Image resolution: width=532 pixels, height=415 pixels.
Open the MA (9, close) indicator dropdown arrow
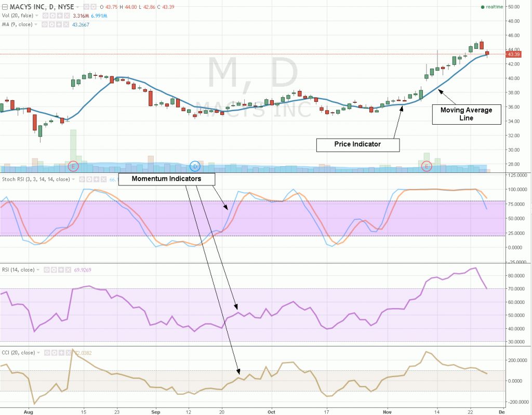click(36, 24)
